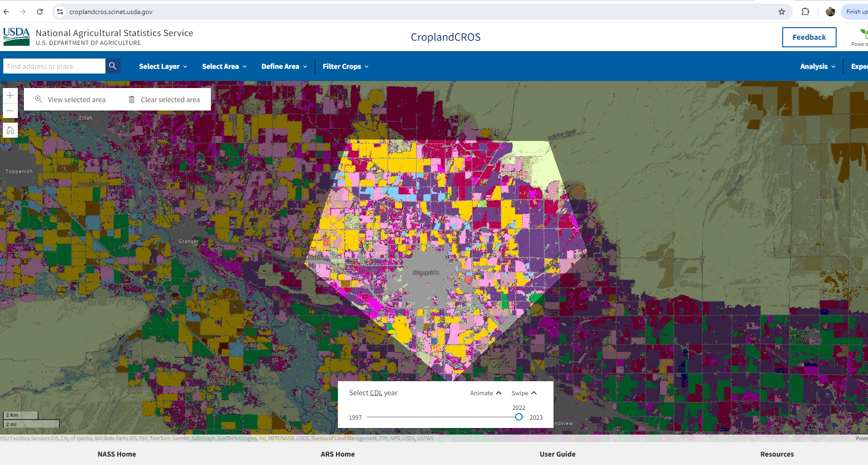Image resolution: width=868 pixels, height=465 pixels.
Task: Open browser extensions puzzle icon
Action: (x=806, y=12)
